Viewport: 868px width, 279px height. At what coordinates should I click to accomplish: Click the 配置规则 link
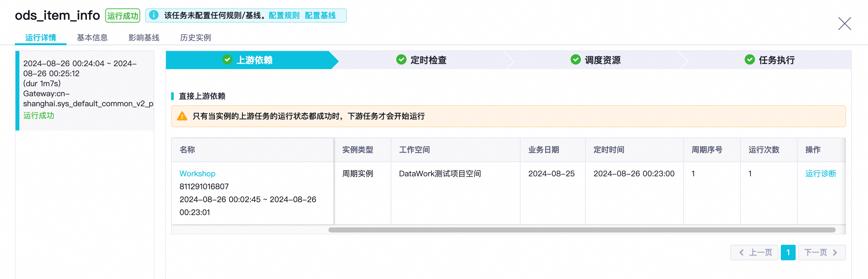[284, 15]
